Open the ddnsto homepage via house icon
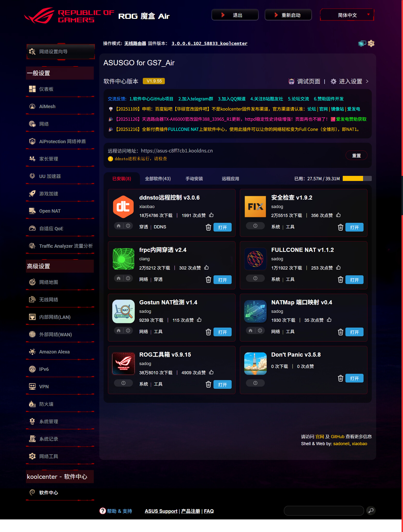Viewport: 403px width, 532px height. (x=119, y=226)
